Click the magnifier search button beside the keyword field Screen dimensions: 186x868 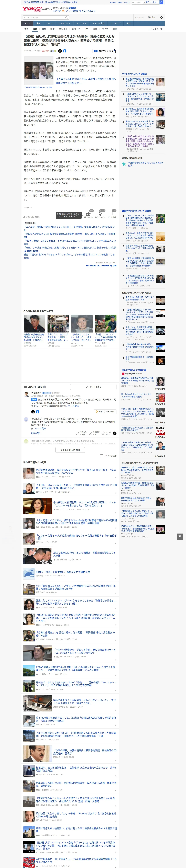coord(66,17)
